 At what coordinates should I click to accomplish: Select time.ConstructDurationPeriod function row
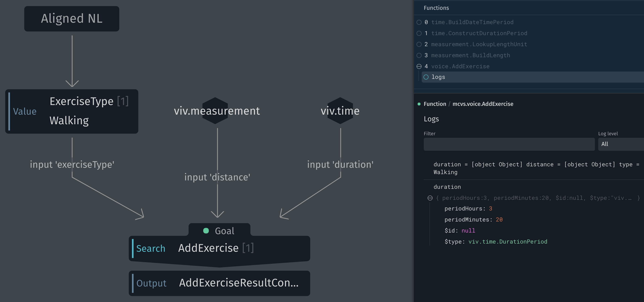(x=479, y=33)
